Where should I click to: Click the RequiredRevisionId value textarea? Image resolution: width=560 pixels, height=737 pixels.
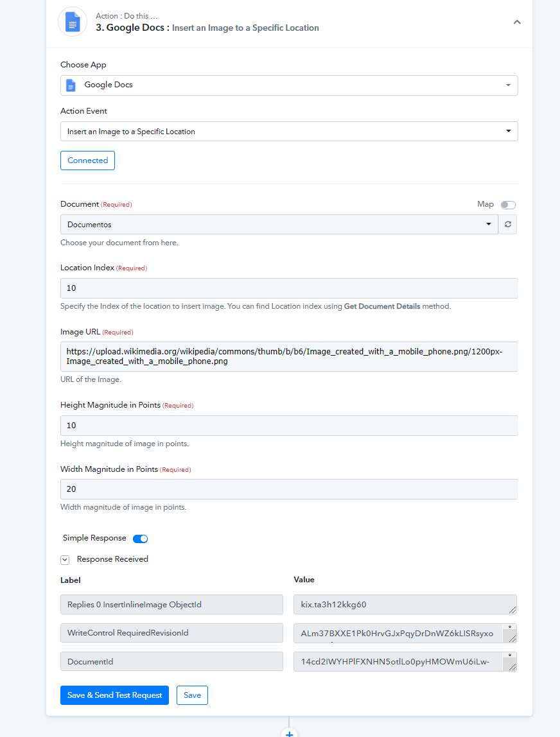[405, 633]
